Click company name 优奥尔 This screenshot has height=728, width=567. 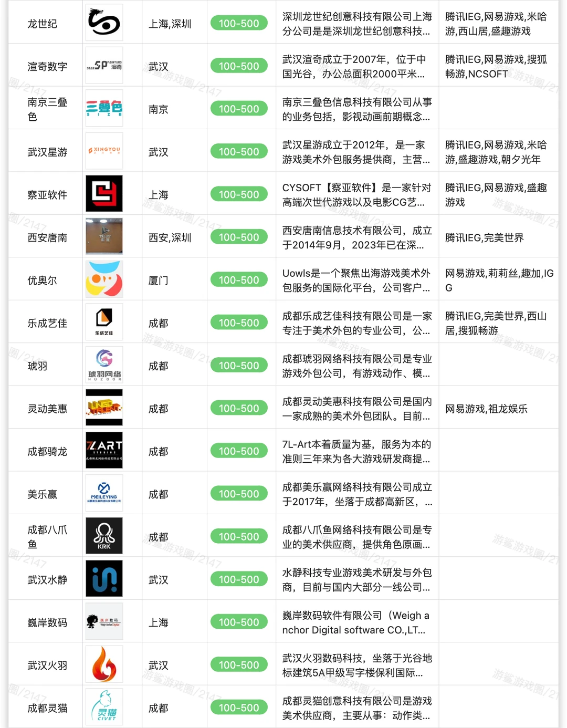43,280
